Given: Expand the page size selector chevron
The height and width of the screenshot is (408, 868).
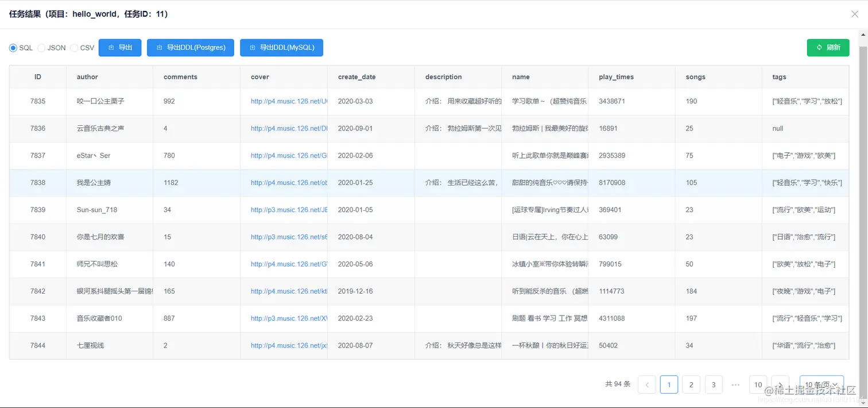Looking at the screenshot, I should pyautogui.click(x=836, y=384).
